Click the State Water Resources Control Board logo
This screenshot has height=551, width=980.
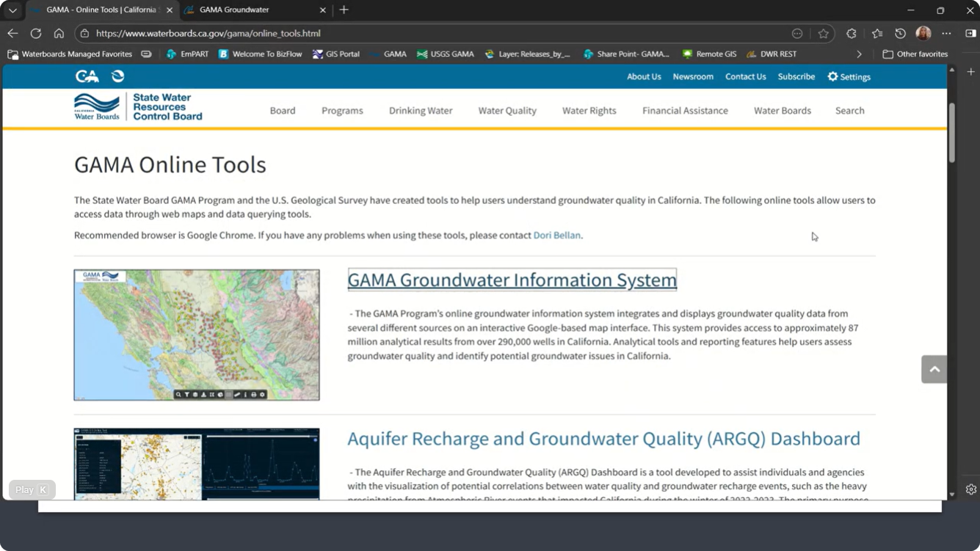pos(138,107)
